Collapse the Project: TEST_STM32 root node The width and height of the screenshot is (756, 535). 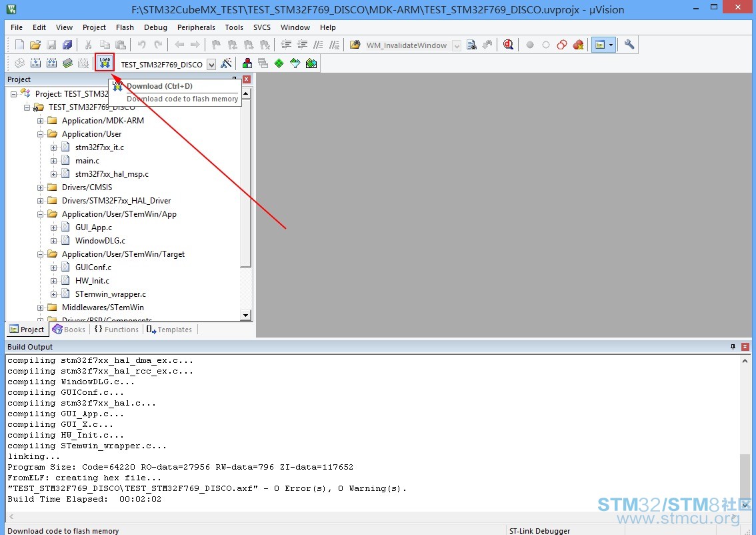14,94
